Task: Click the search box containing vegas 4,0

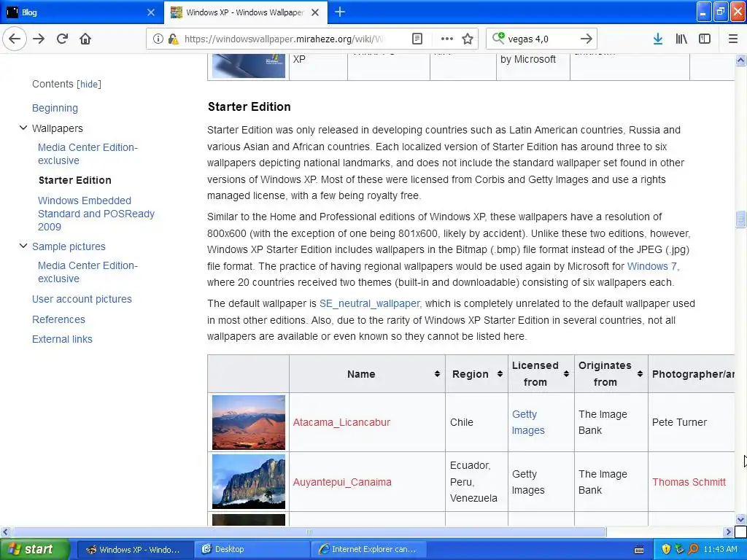Action: click(541, 39)
